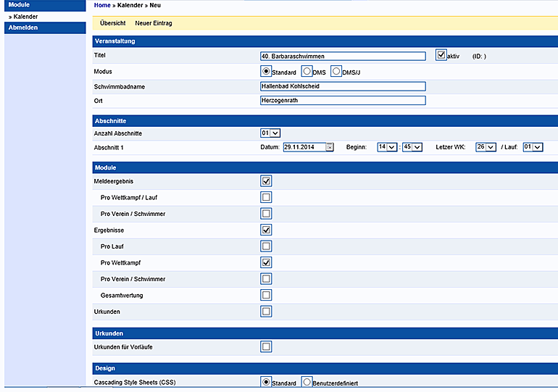Expand the Beginn minutes dropdown

coord(412,147)
